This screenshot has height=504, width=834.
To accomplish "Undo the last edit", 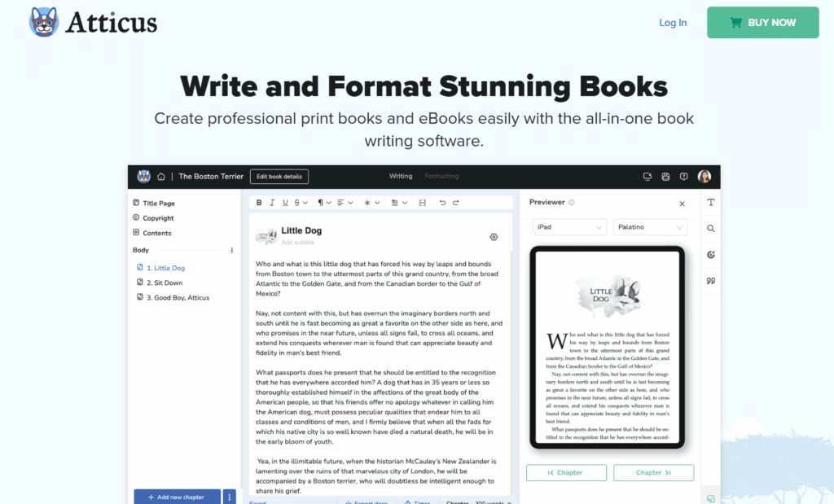I will 445,202.
